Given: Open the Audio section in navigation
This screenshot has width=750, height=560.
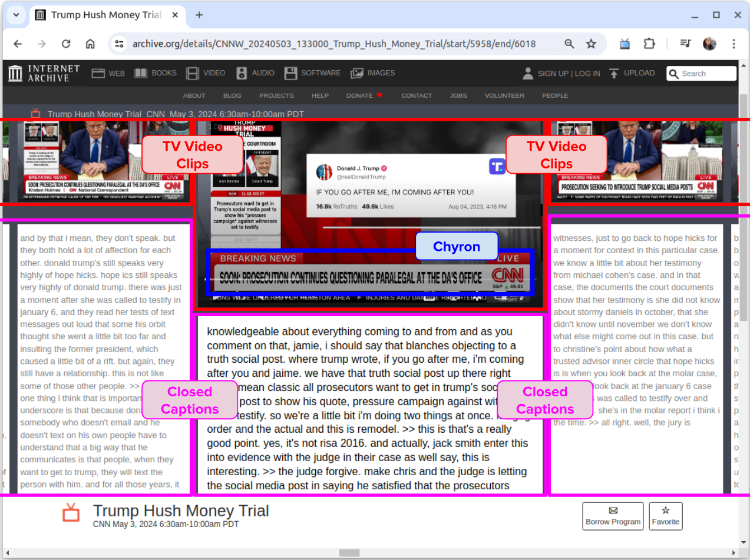Looking at the screenshot, I should tap(255, 73).
